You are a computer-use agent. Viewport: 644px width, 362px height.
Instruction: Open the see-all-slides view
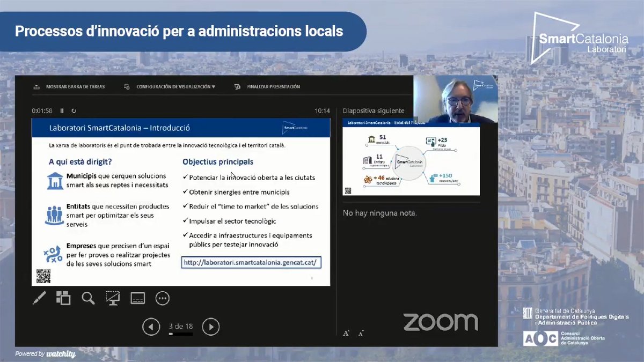63,298
